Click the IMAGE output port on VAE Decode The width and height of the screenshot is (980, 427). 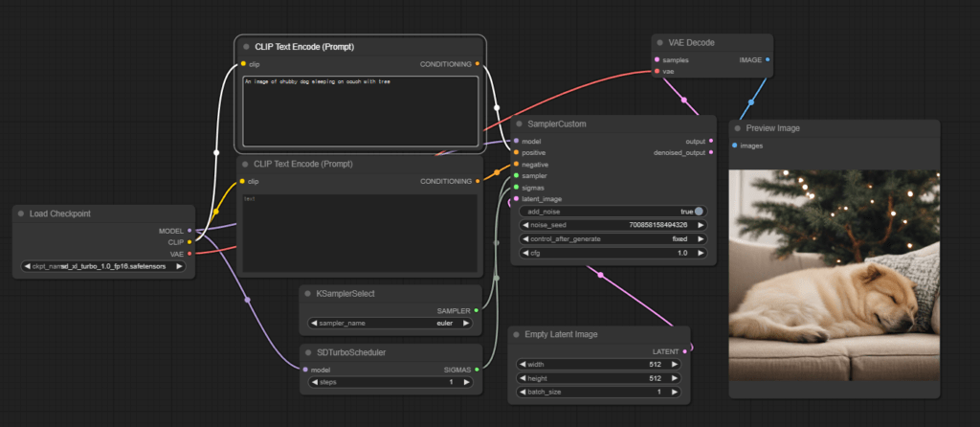tap(768, 59)
